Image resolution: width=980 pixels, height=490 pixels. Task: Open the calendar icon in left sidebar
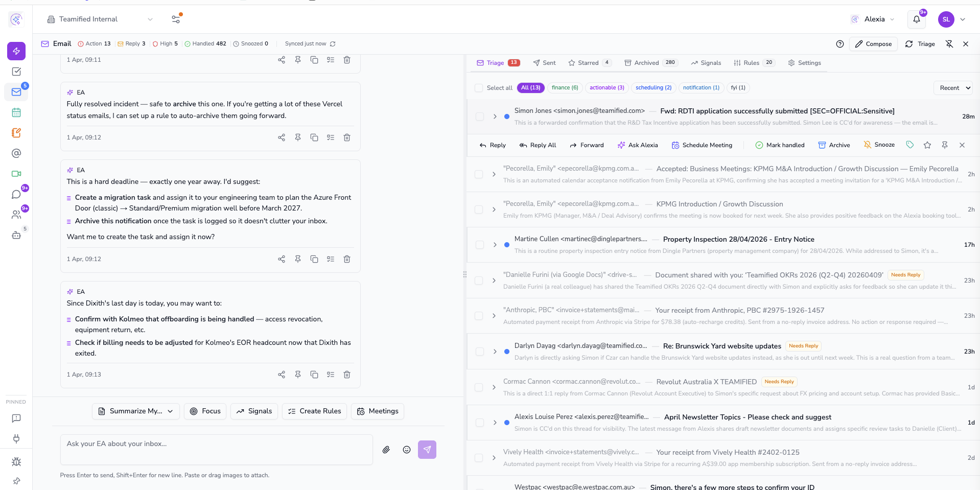[x=16, y=112]
